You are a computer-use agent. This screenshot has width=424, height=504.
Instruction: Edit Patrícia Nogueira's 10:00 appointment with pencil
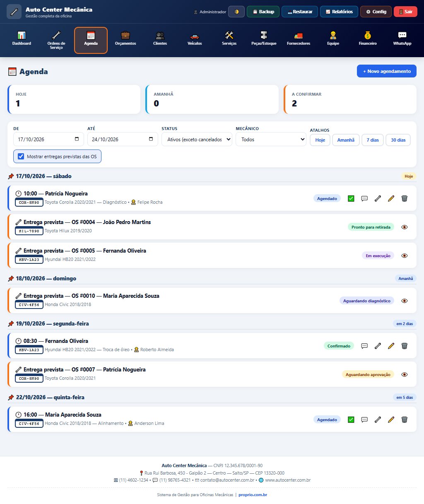point(391,198)
